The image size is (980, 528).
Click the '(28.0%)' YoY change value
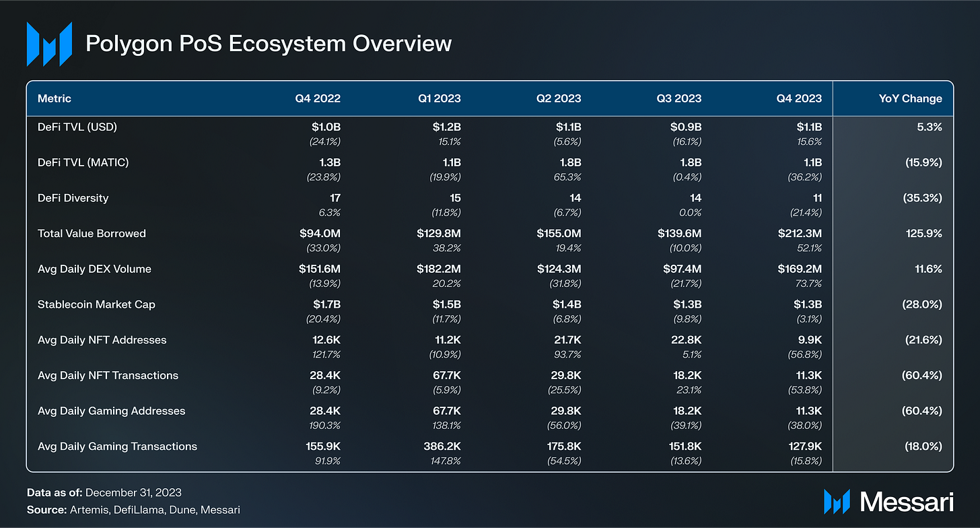click(922, 304)
